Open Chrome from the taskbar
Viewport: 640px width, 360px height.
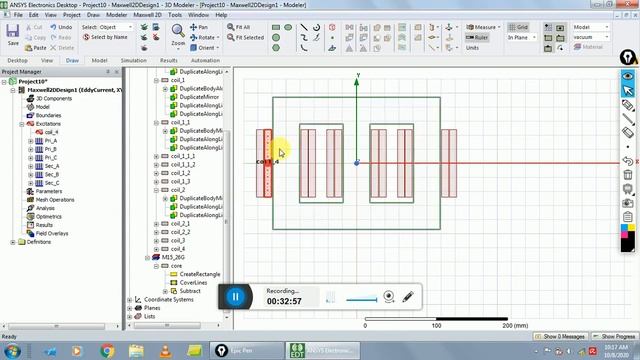pyautogui.click(x=107, y=351)
